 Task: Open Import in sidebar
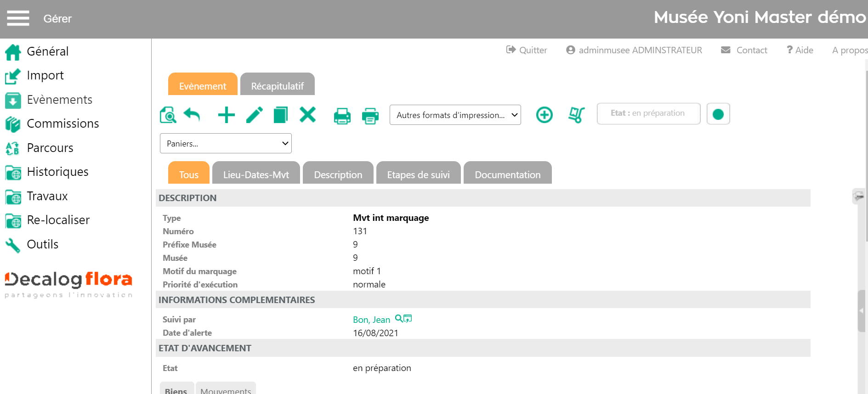(45, 75)
